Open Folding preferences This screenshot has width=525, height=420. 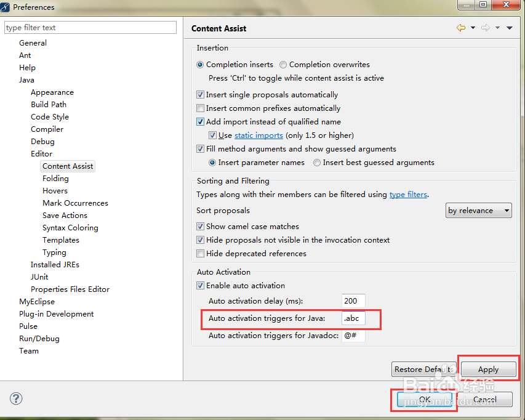point(55,179)
